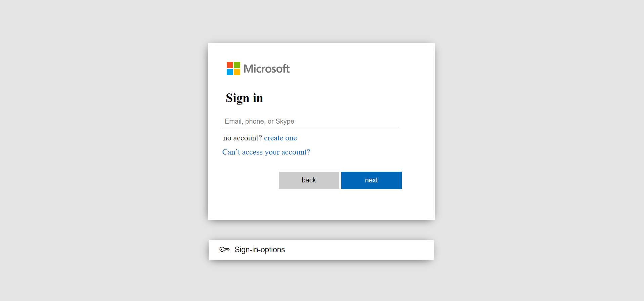
Task: Click the "Sign in" heading
Action: pos(244,98)
